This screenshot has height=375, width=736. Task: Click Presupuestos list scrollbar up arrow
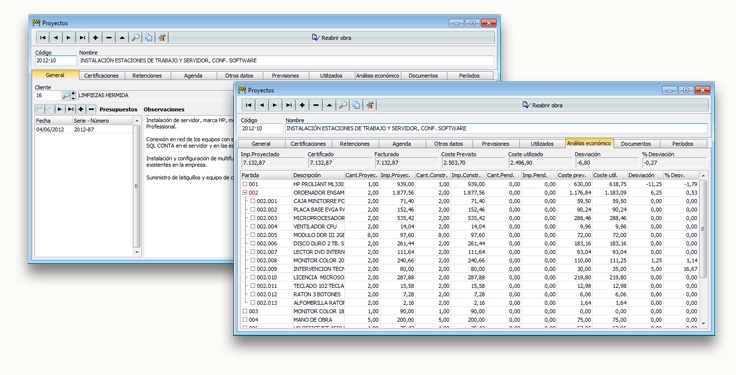click(x=137, y=121)
